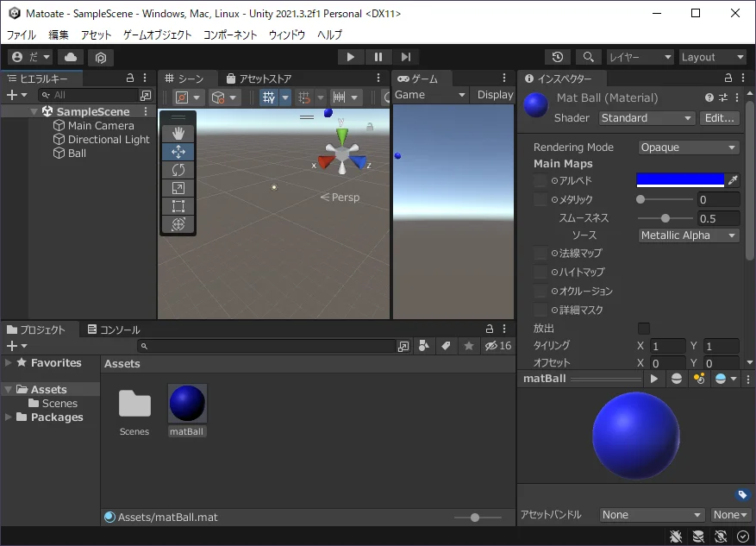Click the normal map texture slot
Image resolution: width=756 pixels, height=546 pixels.
pos(540,253)
